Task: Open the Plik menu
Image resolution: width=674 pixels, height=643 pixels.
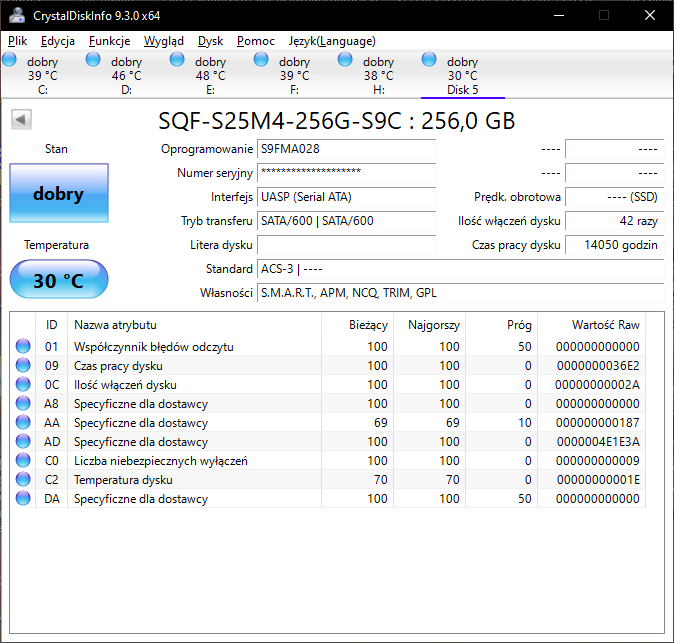Action: (18, 41)
